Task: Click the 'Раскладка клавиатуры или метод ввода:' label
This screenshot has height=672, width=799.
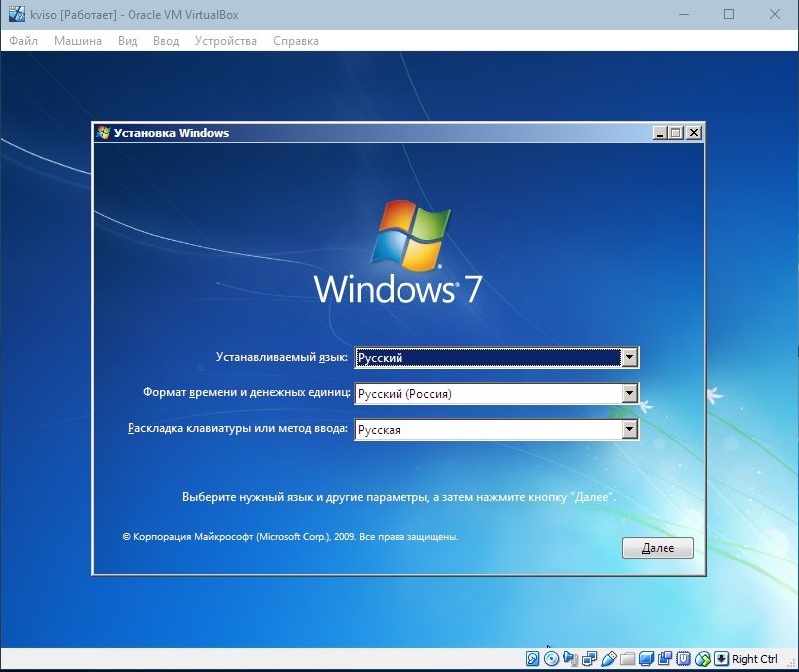Action: pos(237,428)
